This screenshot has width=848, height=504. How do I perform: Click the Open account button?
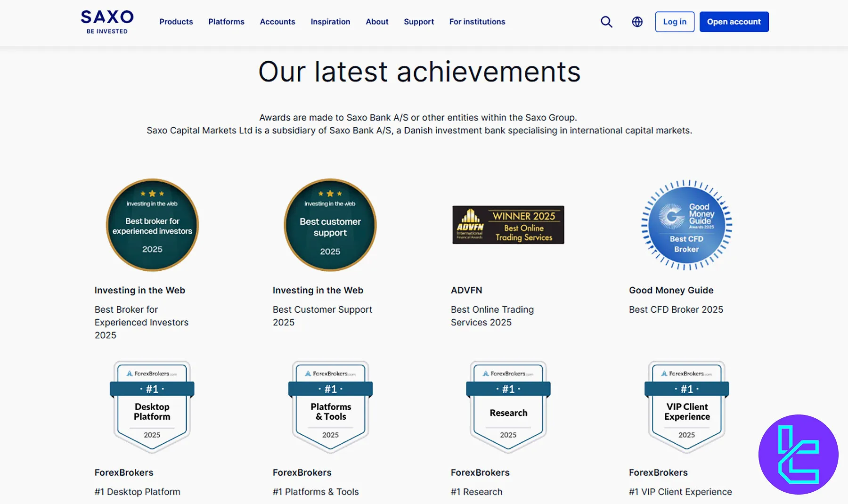pos(734,22)
